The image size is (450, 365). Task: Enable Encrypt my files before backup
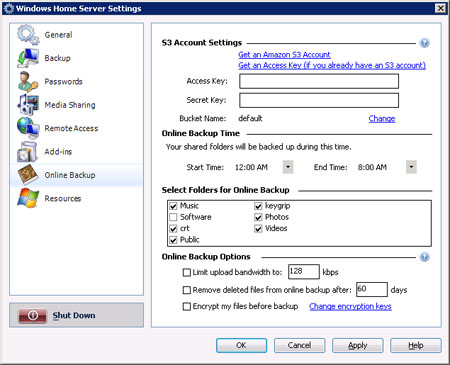click(x=187, y=306)
